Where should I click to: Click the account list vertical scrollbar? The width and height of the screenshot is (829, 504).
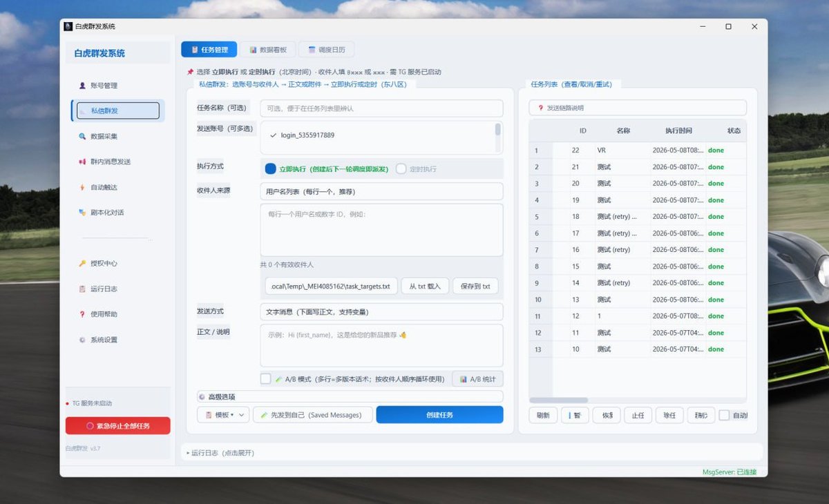coord(498,129)
